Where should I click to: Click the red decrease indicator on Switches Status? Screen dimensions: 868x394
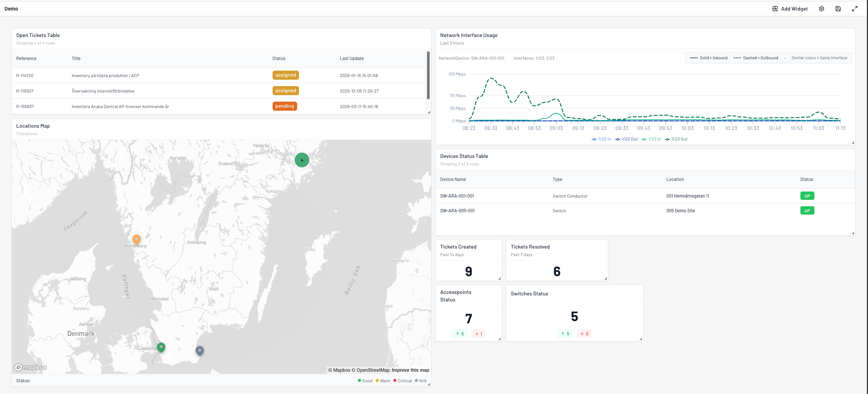pos(584,334)
